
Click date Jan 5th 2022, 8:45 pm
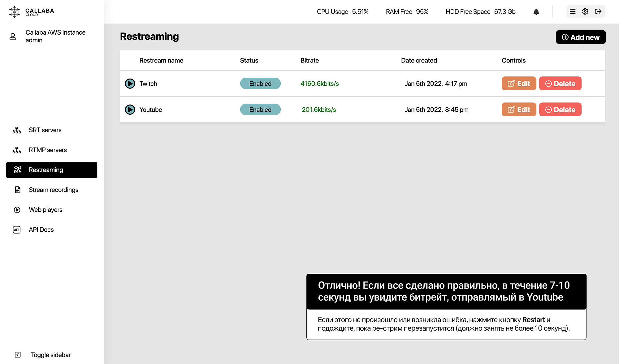click(436, 109)
